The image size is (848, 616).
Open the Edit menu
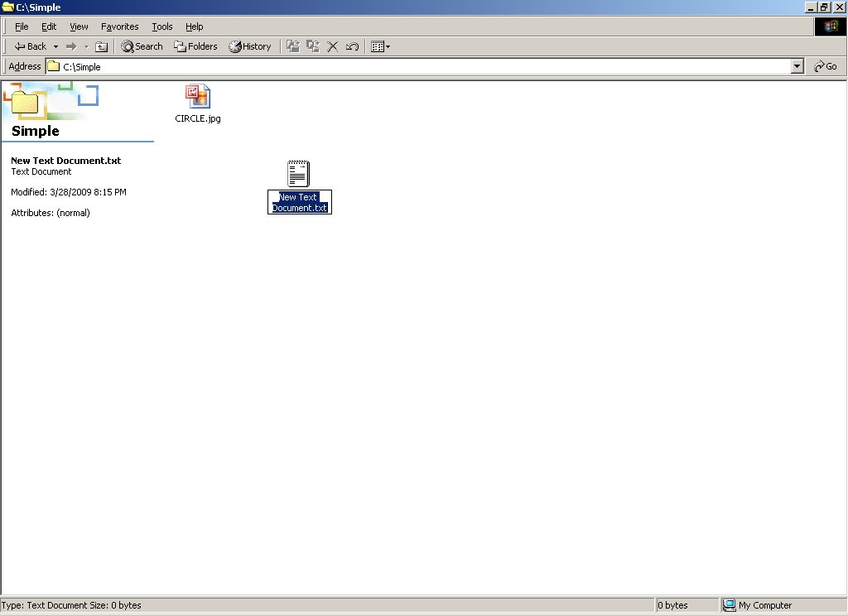(x=49, y=26)
